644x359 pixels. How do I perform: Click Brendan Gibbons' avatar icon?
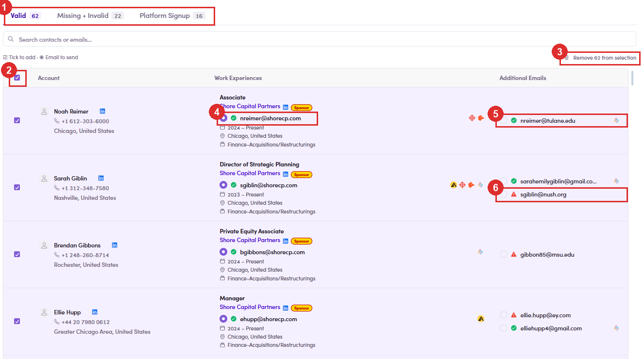point(44,245)
